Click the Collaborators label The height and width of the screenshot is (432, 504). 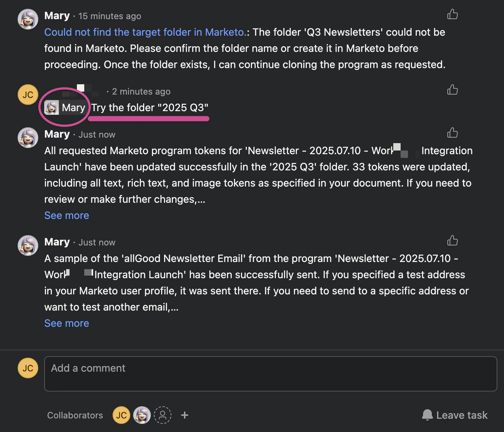coord(75,415)
